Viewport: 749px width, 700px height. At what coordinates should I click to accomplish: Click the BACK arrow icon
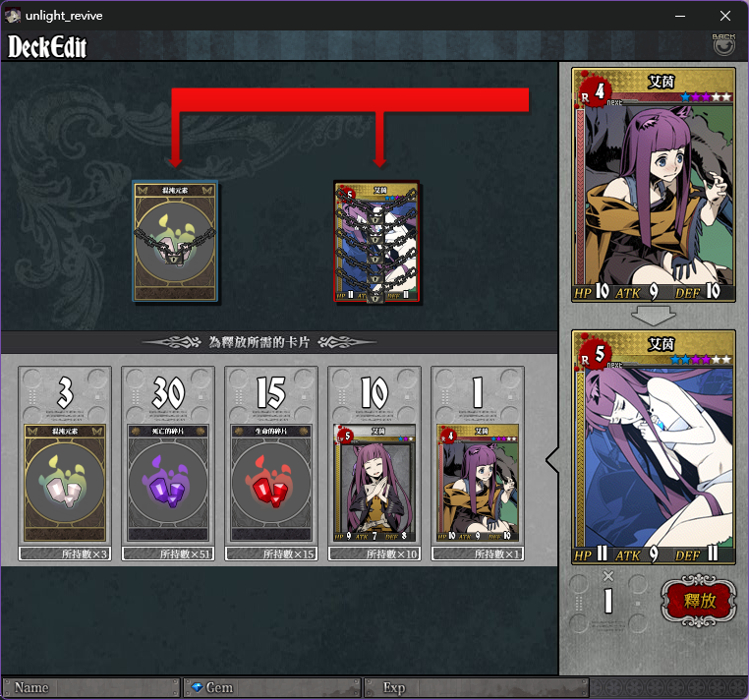click(x=723, y=45)
